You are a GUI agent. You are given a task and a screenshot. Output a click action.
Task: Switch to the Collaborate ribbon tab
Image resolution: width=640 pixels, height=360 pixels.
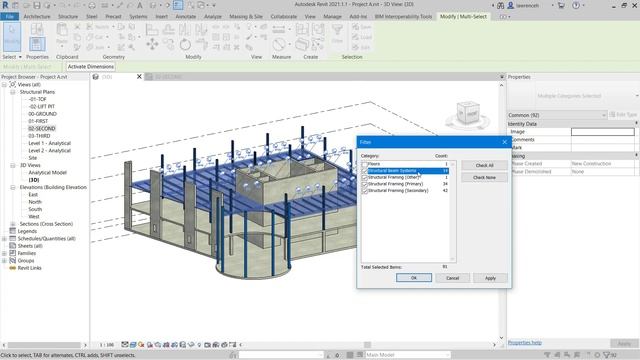(284, 16)
